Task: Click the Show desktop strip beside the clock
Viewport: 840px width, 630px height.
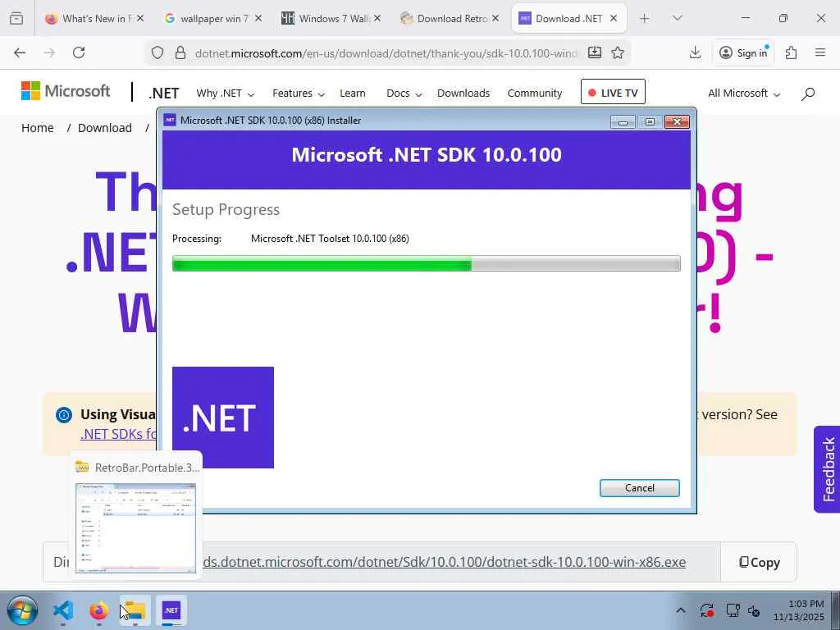Action: click(836, 610)
